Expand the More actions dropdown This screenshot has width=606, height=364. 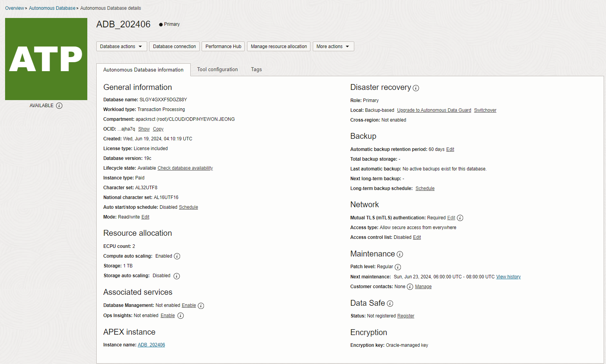[x=334, y=47]
